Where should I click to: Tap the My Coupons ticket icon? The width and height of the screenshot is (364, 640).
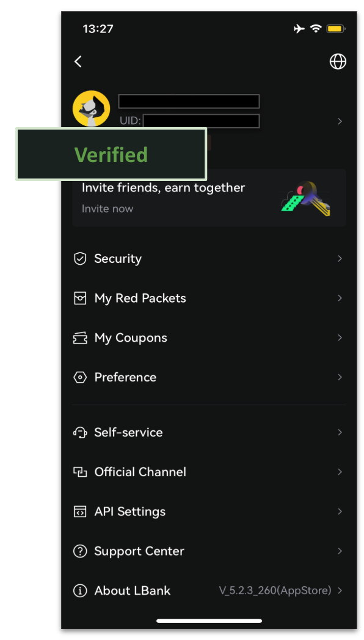click(80, 338)
